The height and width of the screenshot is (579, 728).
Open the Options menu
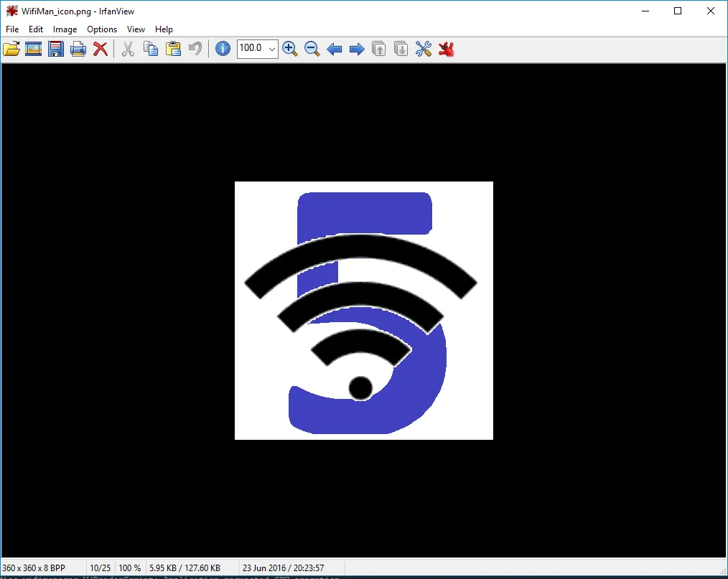102,29
